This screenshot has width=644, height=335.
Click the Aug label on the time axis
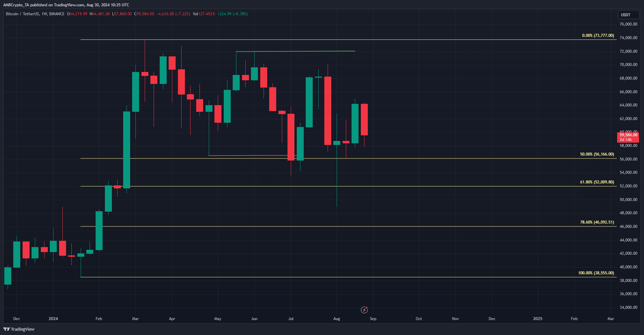[x=337, y=319]
